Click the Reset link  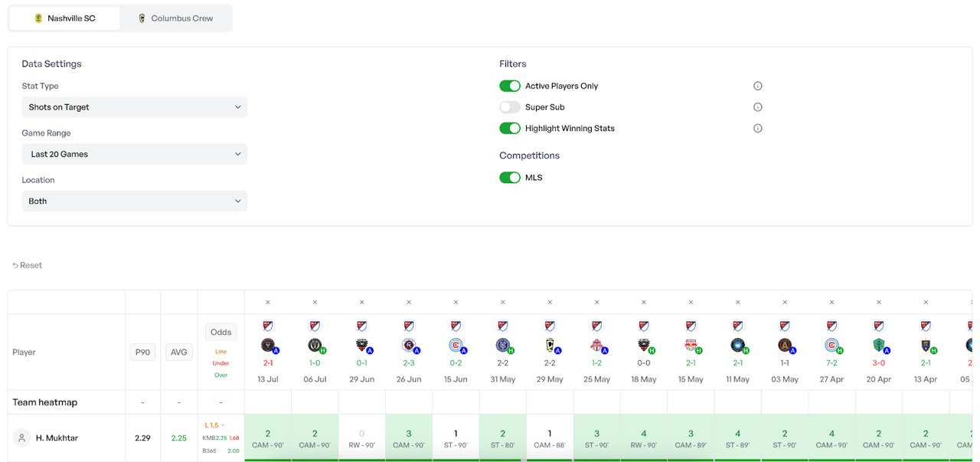pos(28,265)
